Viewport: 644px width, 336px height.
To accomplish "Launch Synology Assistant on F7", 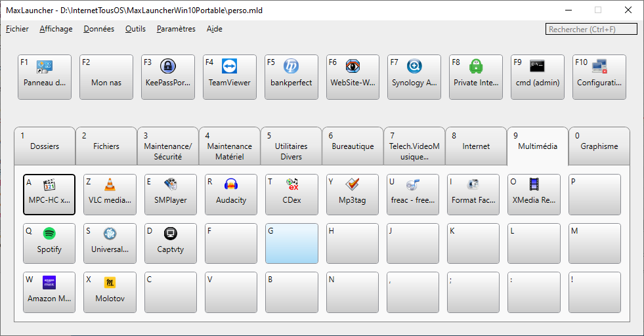I will click(414, 77).
